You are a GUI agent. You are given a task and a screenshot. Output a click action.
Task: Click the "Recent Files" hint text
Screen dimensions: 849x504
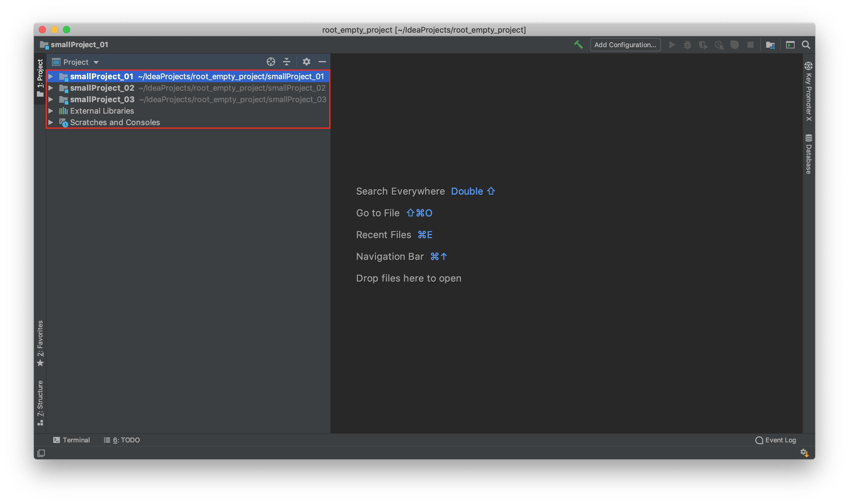384,235
